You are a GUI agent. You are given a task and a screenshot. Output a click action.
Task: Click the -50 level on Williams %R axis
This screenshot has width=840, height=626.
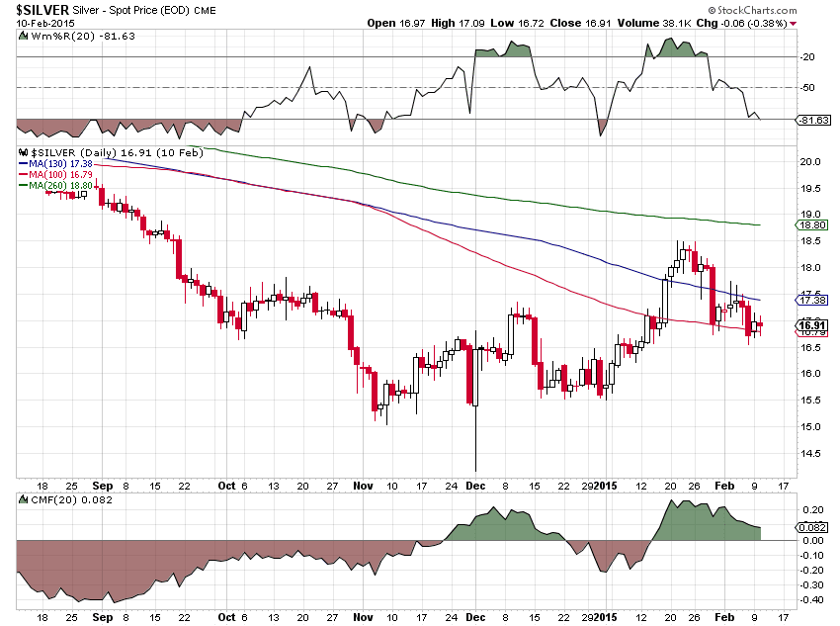808,88
